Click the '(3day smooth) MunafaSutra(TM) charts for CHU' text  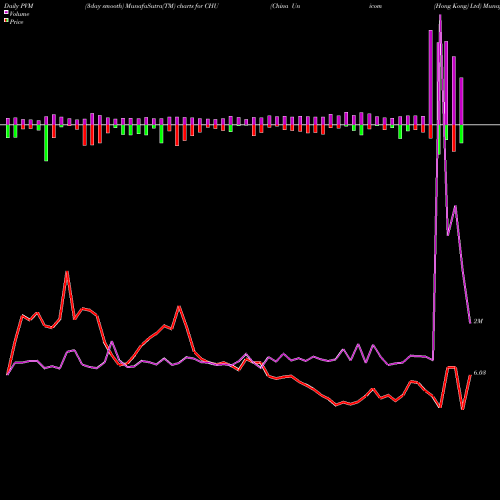point(152,6)
